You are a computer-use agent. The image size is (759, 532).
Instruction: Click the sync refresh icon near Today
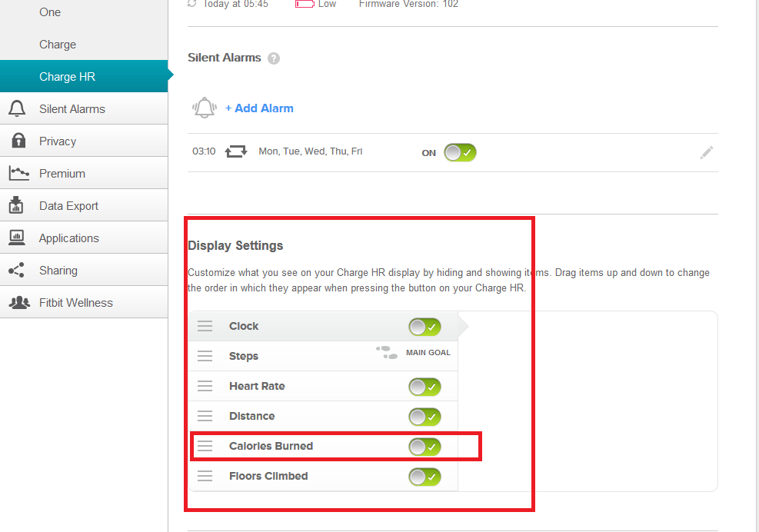point(192,3)
